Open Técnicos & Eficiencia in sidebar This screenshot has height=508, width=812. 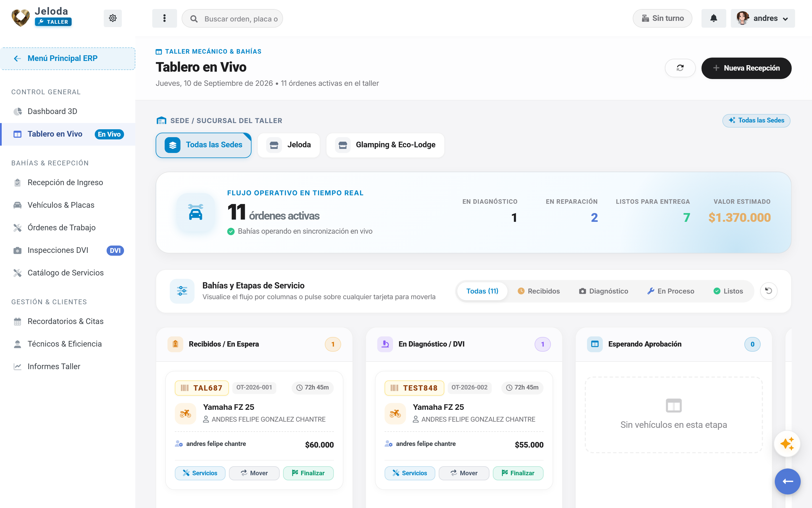click(x=68, y=344)
